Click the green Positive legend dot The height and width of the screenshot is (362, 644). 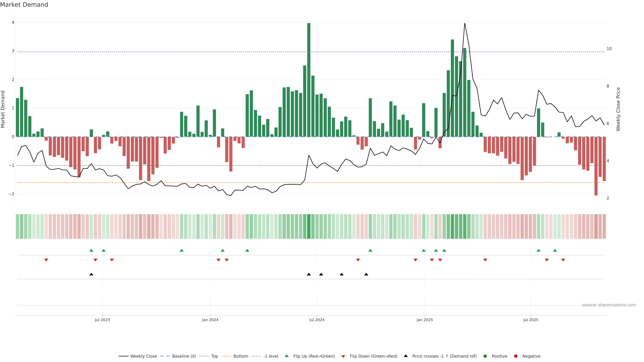[485, 356]
